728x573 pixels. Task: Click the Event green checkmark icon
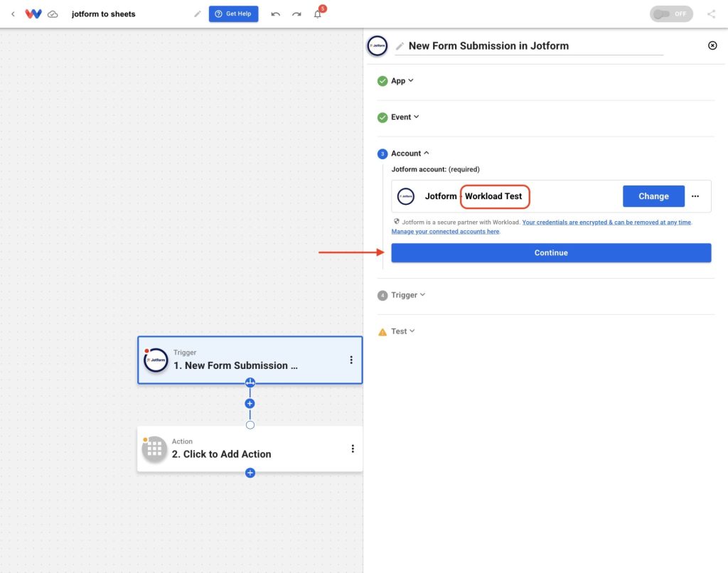pos(382,117)
